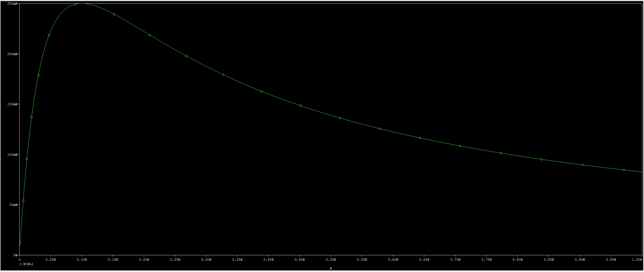Select the 0.70K x-axis label

click(x=455, y=260)
